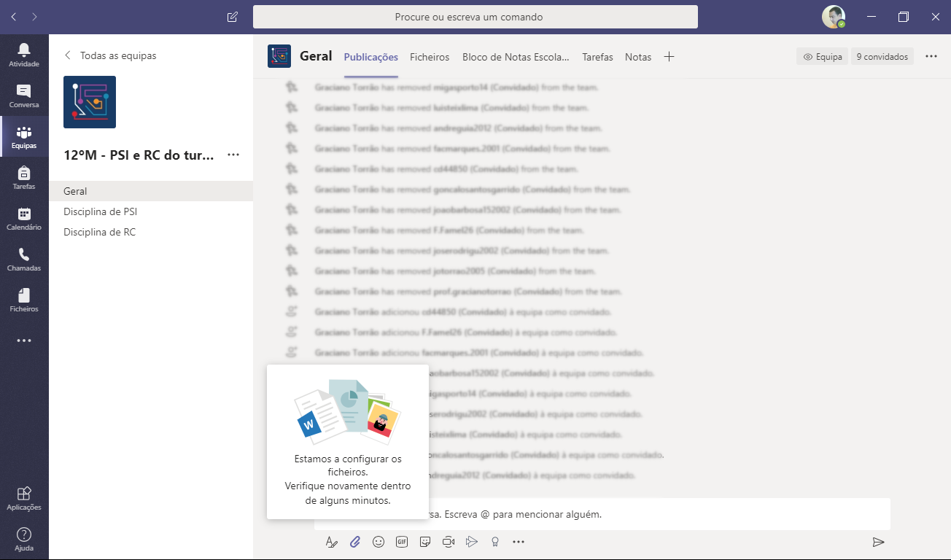Open channel options via top-right ellipsis
951x560 pixels.
pos(931,55)
